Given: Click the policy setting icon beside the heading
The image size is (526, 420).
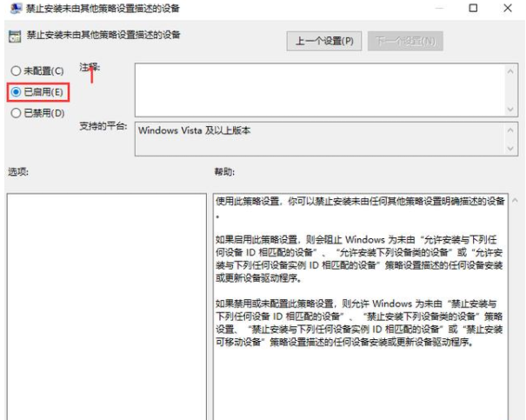Looking at the screenshot, I should (14, 38).
